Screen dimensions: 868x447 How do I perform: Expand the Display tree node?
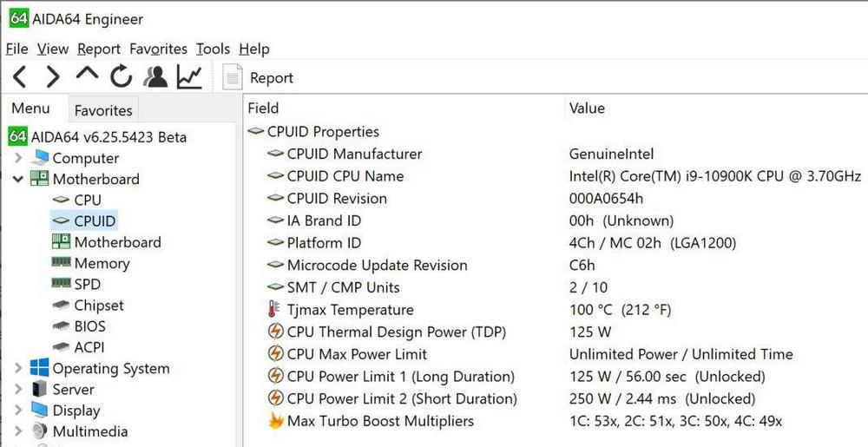(18, 411)
